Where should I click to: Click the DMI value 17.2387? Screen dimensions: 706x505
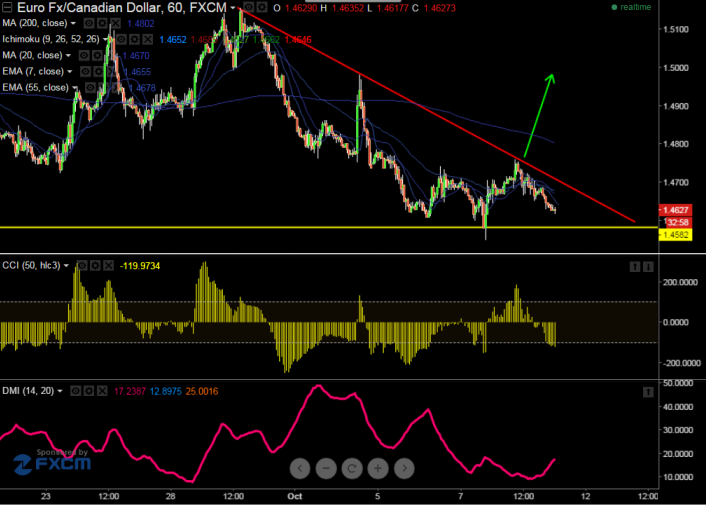[x=130, y=392]
